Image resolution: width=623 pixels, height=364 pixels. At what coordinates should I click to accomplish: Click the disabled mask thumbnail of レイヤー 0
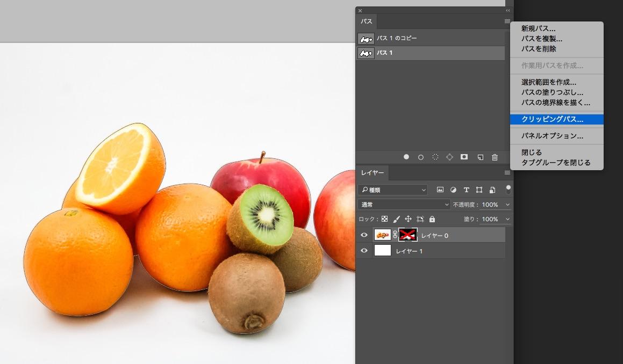[408, 235]
